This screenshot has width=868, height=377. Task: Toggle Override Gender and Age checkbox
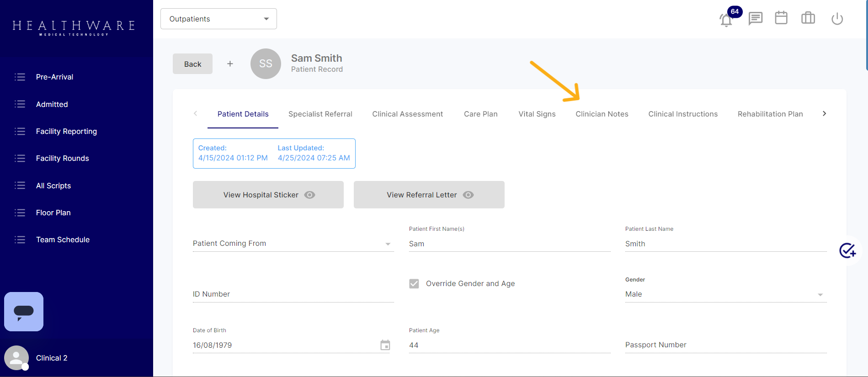point(414,284)
